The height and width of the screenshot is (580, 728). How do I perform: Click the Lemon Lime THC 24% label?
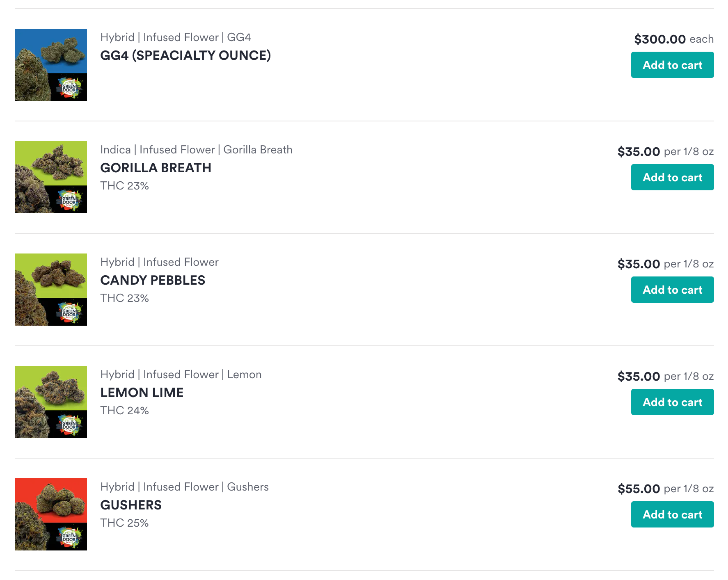pyautogui.click(x=124, y=411)
